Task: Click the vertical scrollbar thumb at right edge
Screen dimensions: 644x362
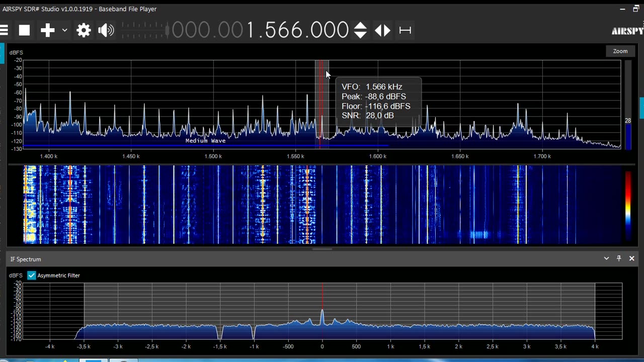Action: click(641, 108)
